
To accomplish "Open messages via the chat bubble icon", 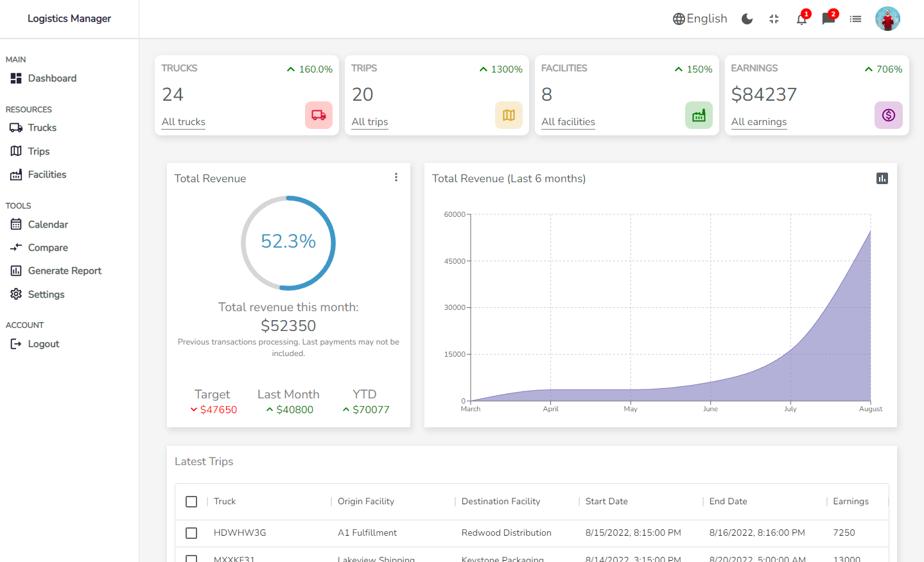I will click(828, 19).
